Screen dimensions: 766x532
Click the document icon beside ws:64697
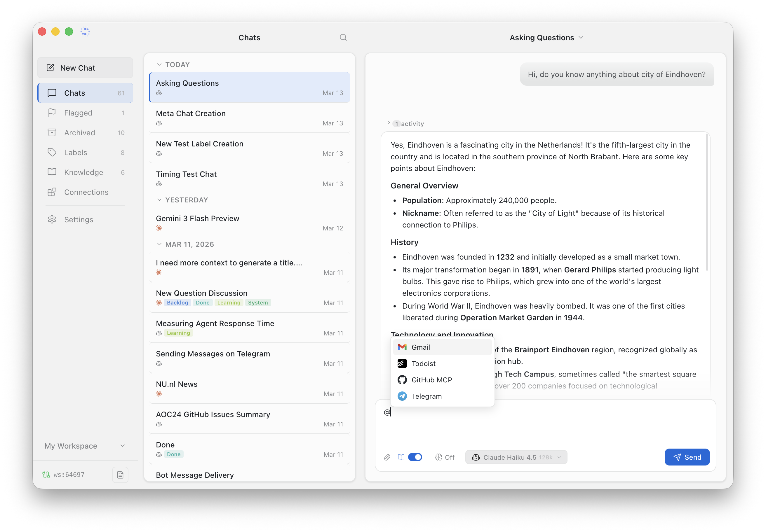click(120, 475)
